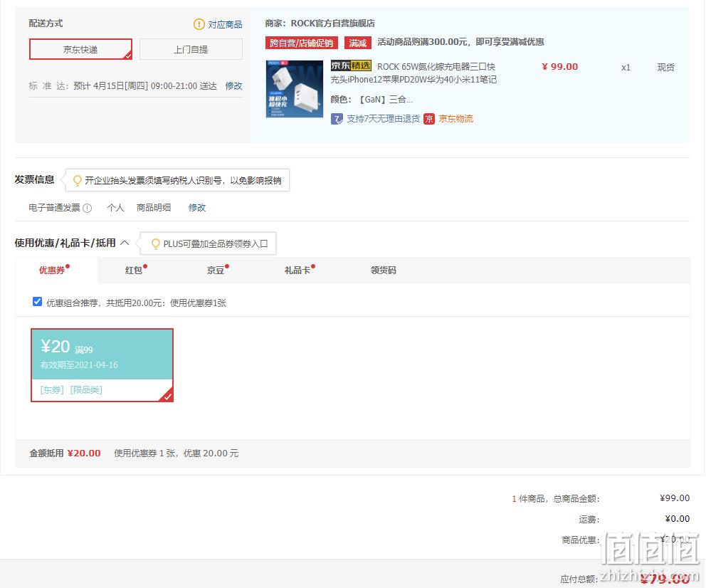Open 京东物流 link
706x588 pixels.
[x=455, y=119]
